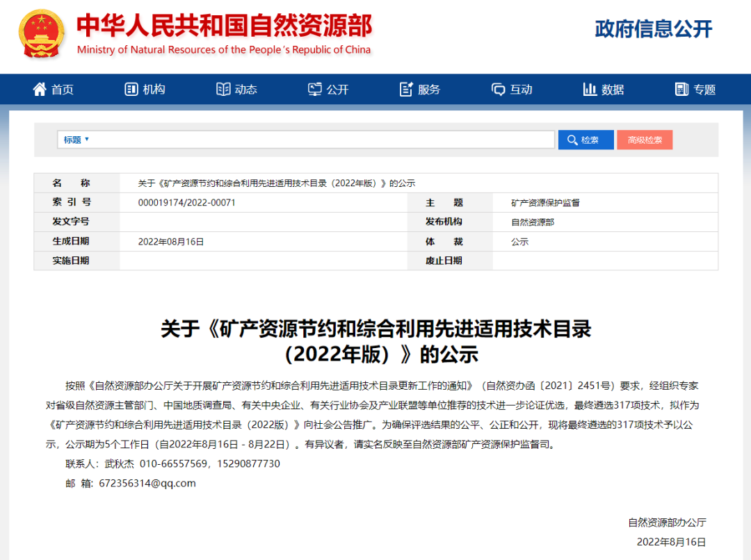
Task: Click the 服务 edit document icon
Action: tap(407, 89)
